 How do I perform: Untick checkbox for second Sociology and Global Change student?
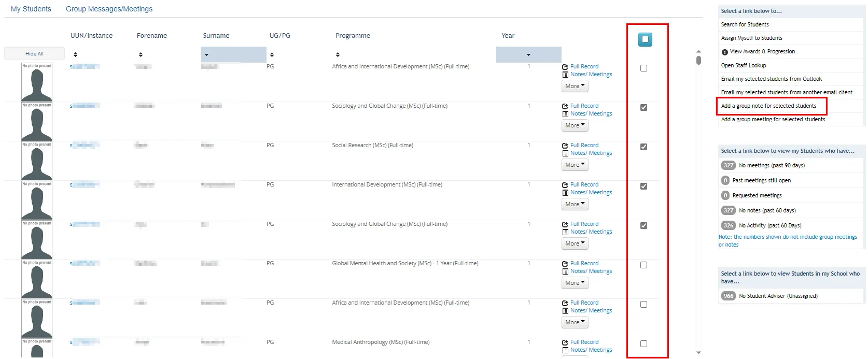643,225
